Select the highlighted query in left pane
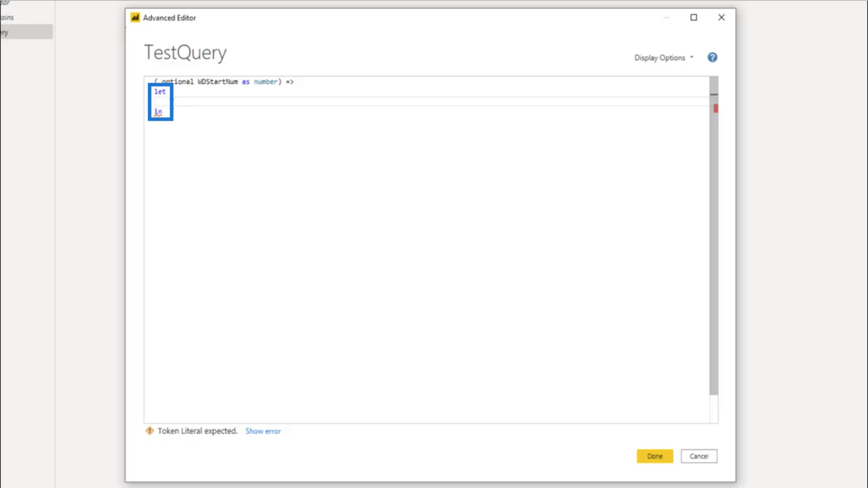 point(26,32)
